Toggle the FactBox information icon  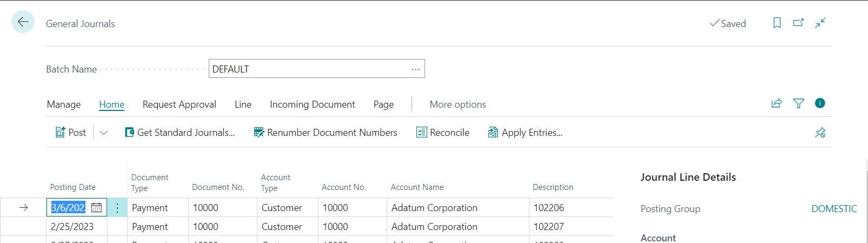[x=820, y=103]
